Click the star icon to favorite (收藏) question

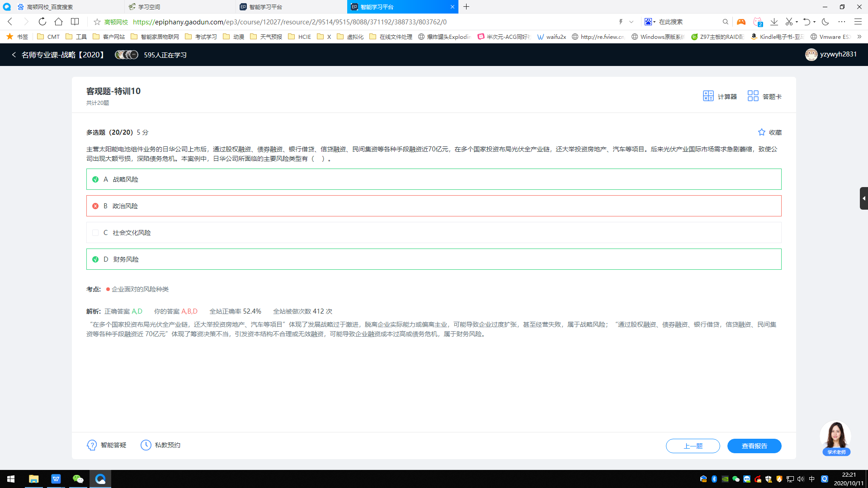[x=762, y=132]
